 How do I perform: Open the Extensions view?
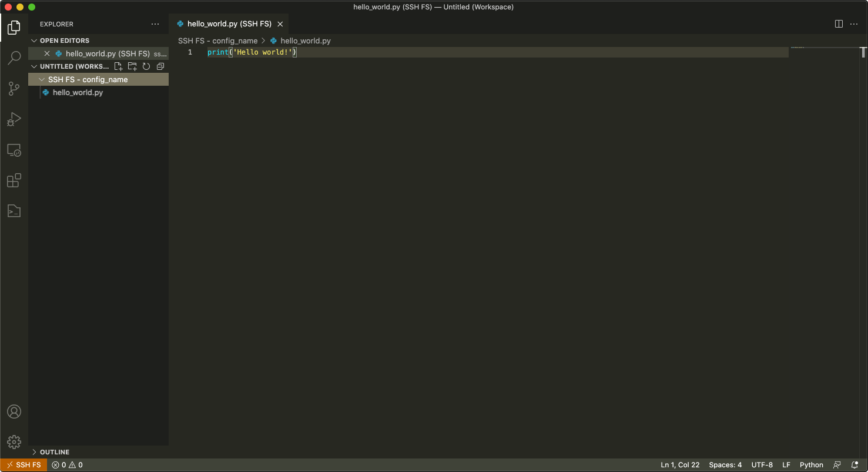[x=14, y=181]
